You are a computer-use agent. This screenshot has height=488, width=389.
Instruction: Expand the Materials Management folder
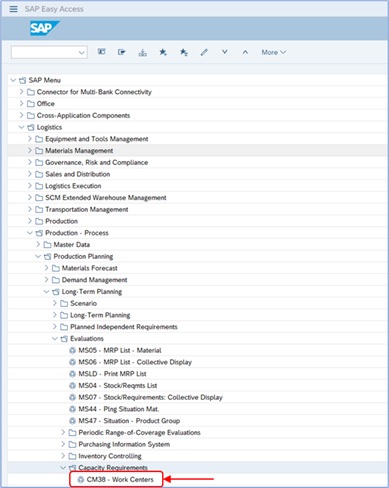tap(30, 150)
